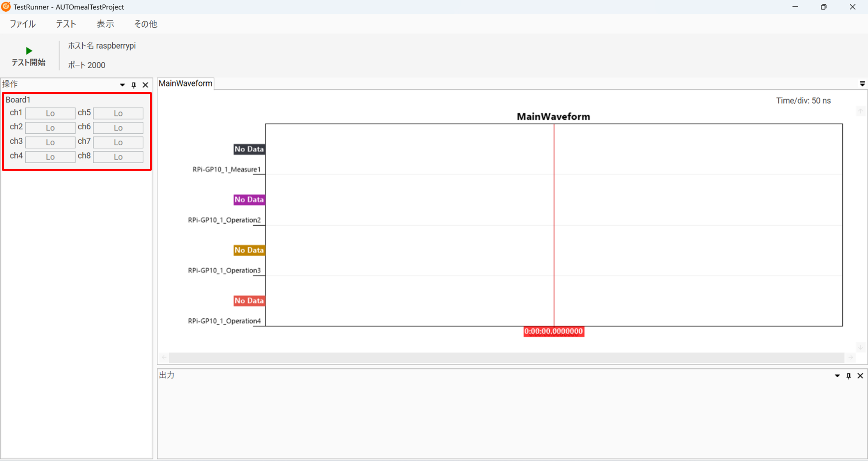Toggle ch5 Lo state button

pyautogui.click(x=118, y=113)
